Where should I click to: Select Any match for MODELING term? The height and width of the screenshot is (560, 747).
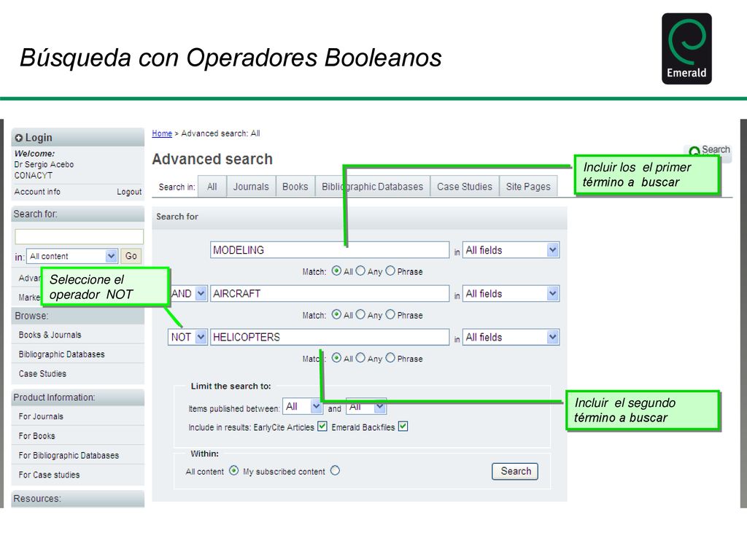click(360, 271)
